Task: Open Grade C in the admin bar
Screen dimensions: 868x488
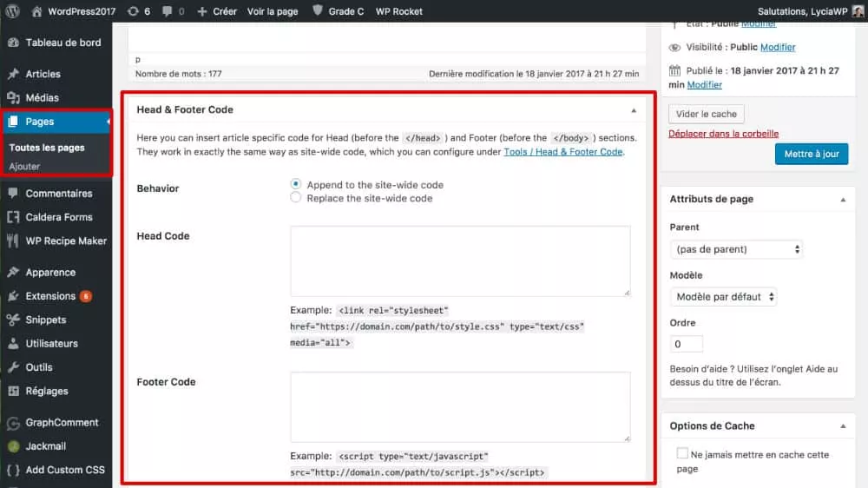Action: 346,11
